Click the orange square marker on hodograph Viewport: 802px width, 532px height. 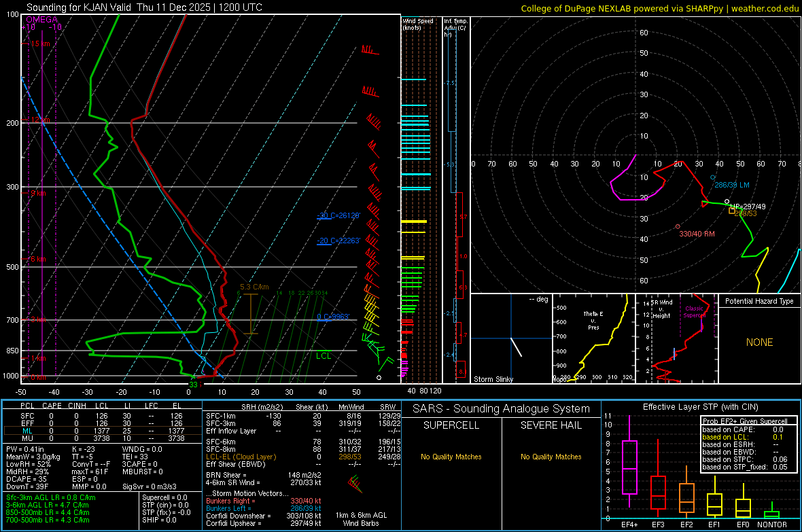pyautogui.click(x=732, y=211)
